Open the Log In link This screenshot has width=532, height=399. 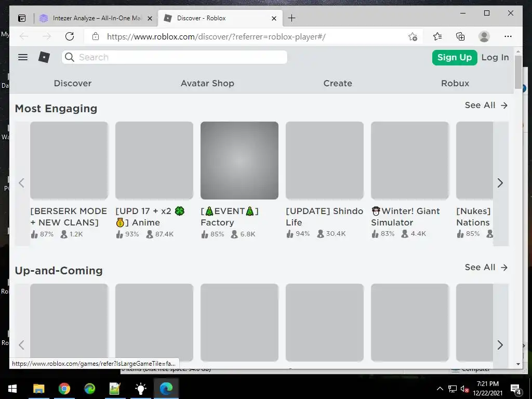coord(495,57)
